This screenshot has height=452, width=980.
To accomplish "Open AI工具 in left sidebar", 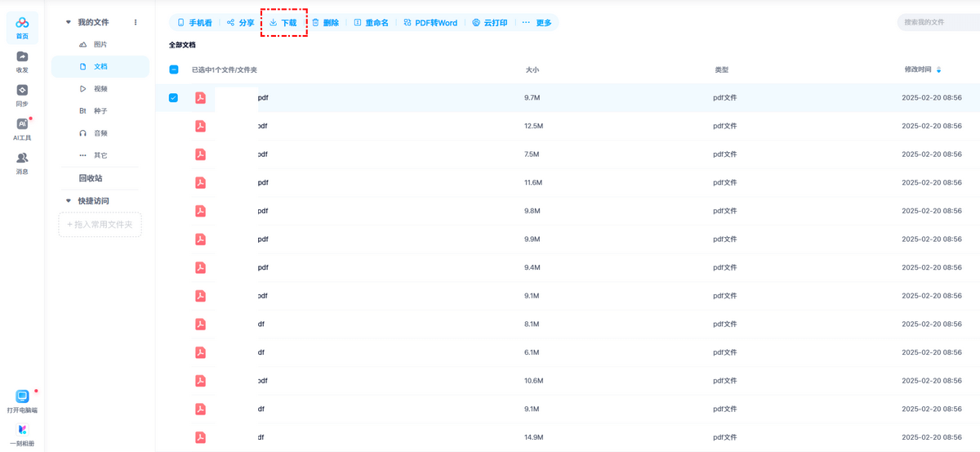I will tap(22, 129).
